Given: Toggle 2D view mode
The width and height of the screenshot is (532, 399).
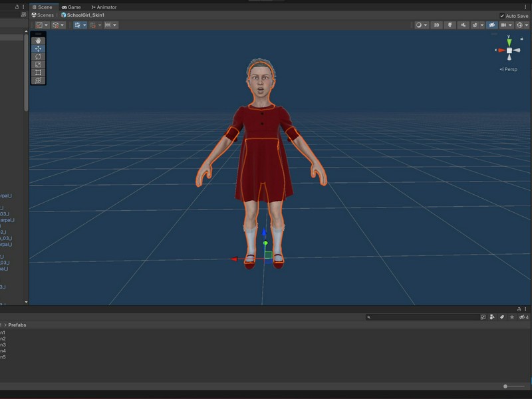Looking at the screenshot, I should click(x=436, y=25).
